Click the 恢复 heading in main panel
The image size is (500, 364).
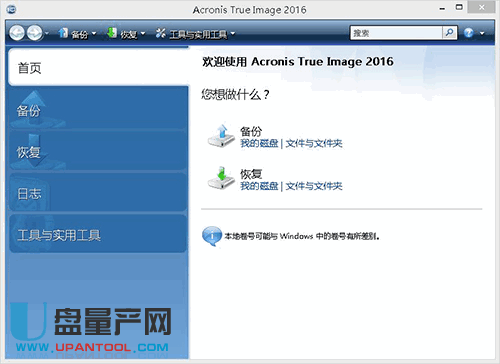251,174
